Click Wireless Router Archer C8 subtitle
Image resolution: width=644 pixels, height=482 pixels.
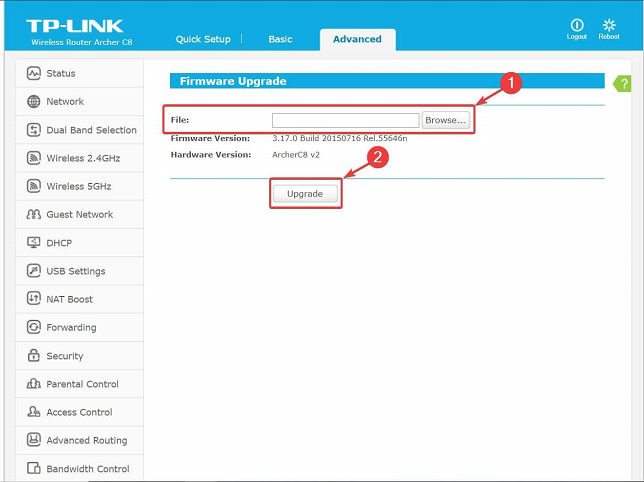coord(82,42)
